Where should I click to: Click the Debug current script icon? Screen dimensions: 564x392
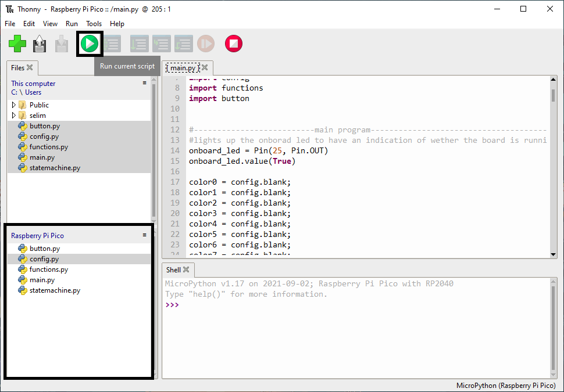(x=112, y=44)
